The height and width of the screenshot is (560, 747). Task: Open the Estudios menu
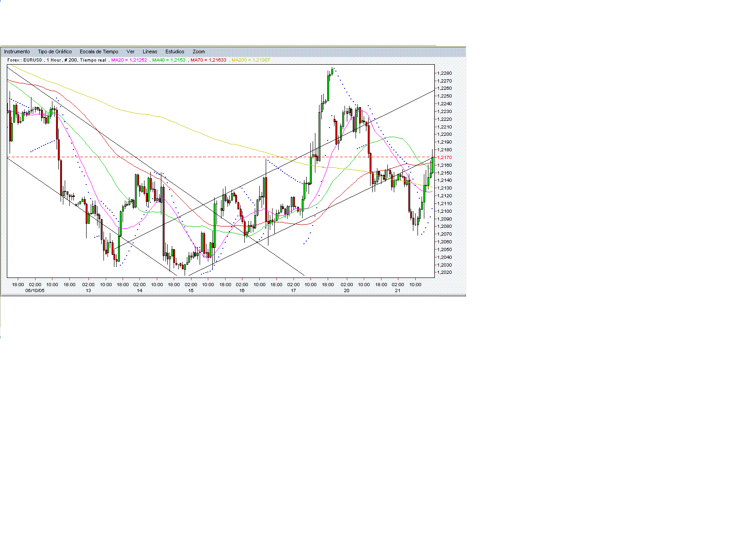click(x=175, y=52)
